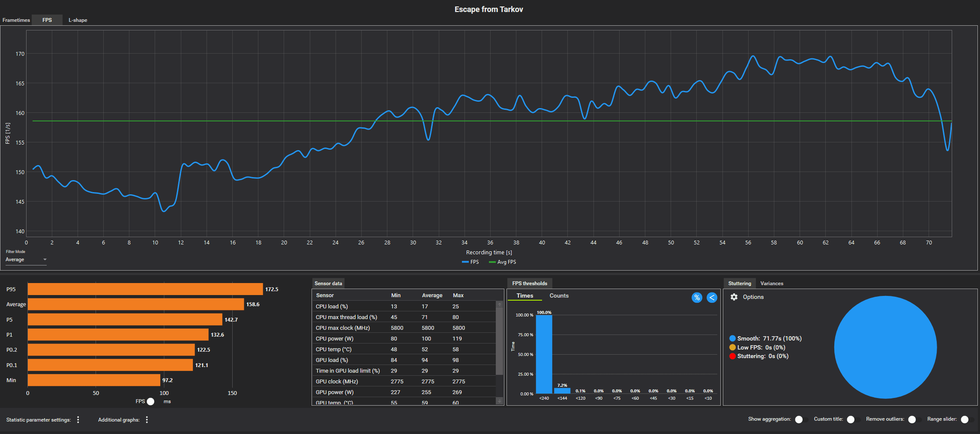Click the FPS legend marker below chart
The height and width of the screenshot is (434, 980).
[465, 262]
